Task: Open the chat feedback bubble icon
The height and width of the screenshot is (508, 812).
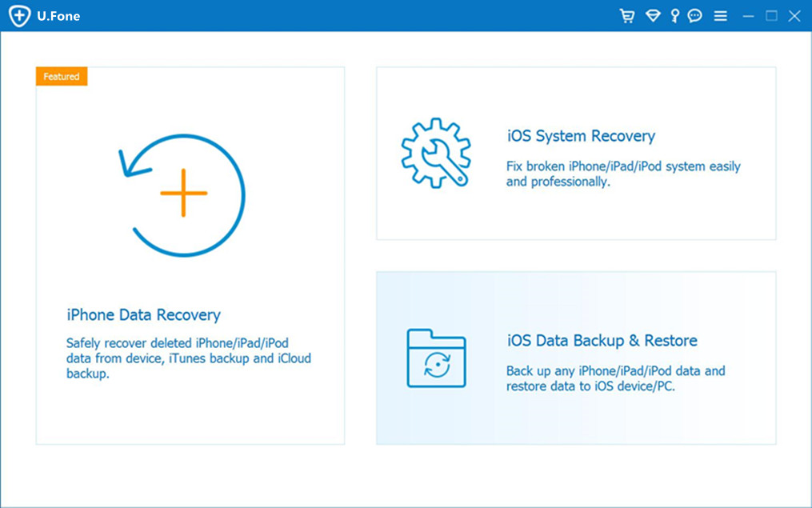Action: point(695,16)
